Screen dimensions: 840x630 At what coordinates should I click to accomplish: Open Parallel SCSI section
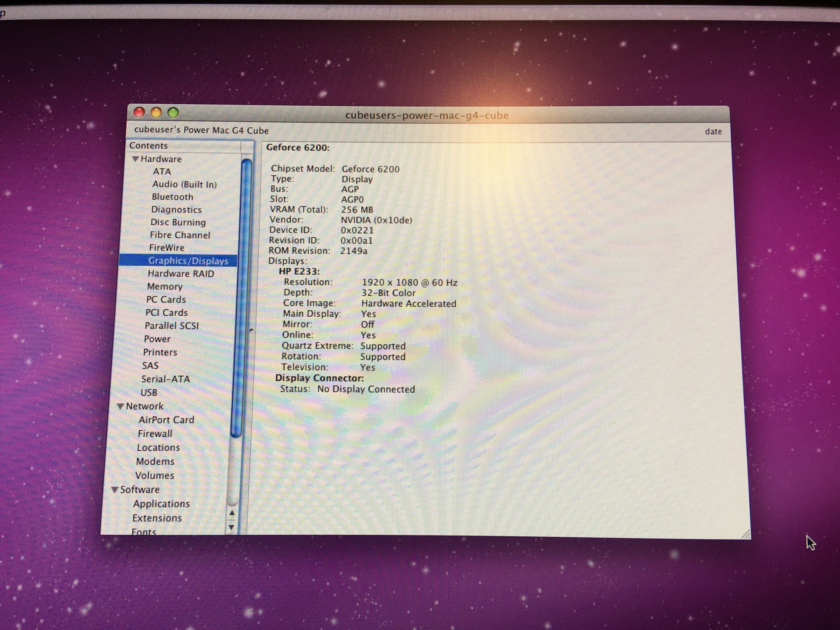coord(171,325)
